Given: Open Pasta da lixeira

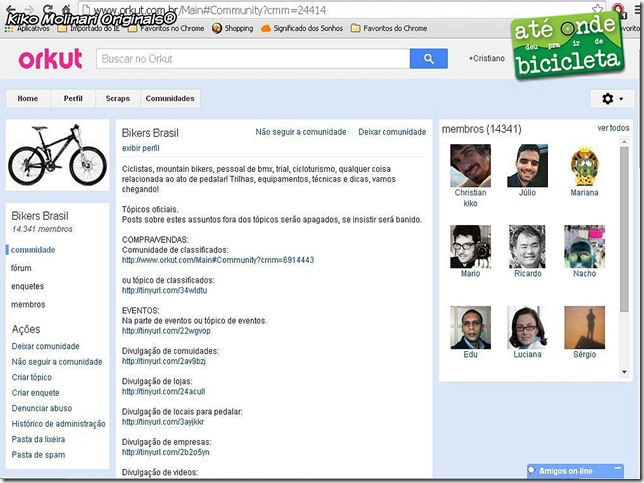Looking at the screenshot, I should coord(38,439).
